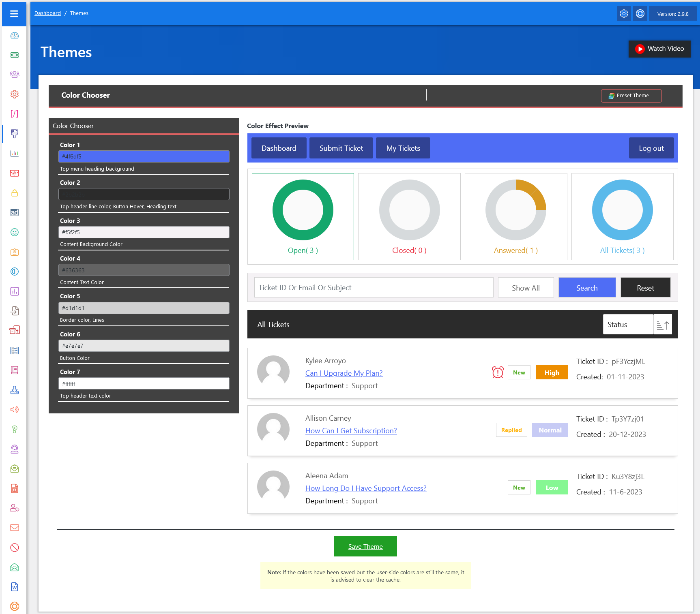This screenshot has height=614, width=700.
Task: Select the Submit Ticket preview tab
Action: [341, 148]
